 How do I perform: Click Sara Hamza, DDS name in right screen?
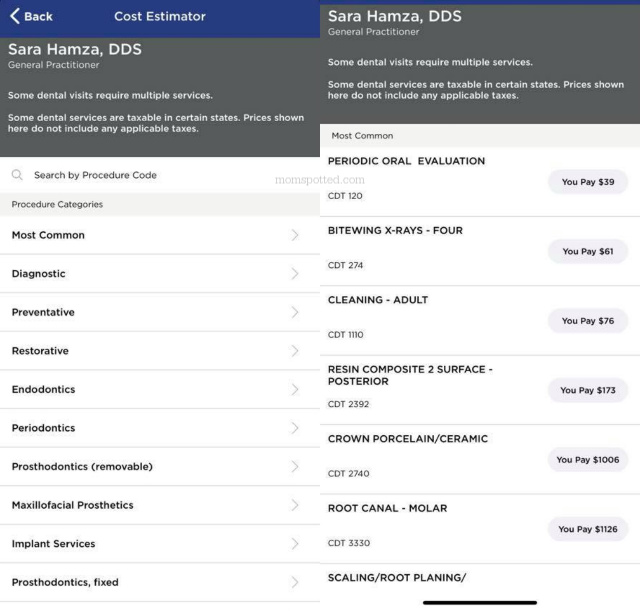pos(395,16)
